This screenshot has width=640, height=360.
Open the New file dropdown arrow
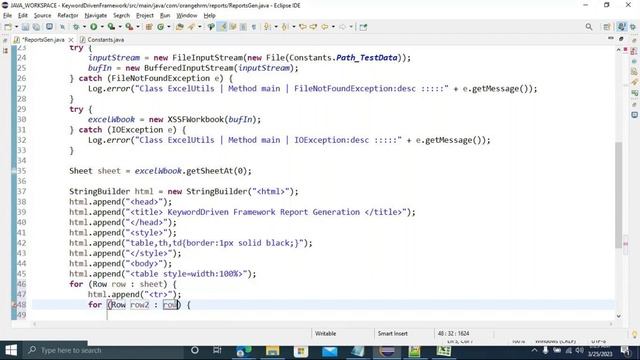coord(16,27)
